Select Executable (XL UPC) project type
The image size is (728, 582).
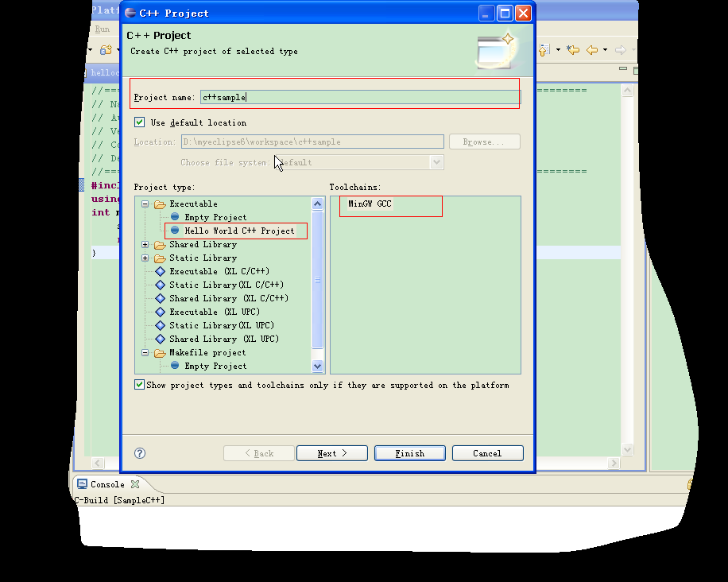[215, 312]
